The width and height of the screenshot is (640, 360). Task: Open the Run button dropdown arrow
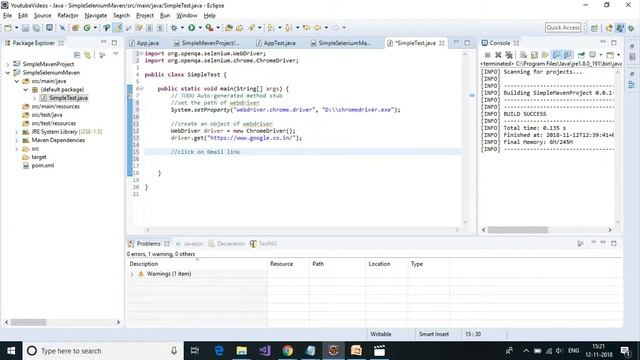click(200, 28)
